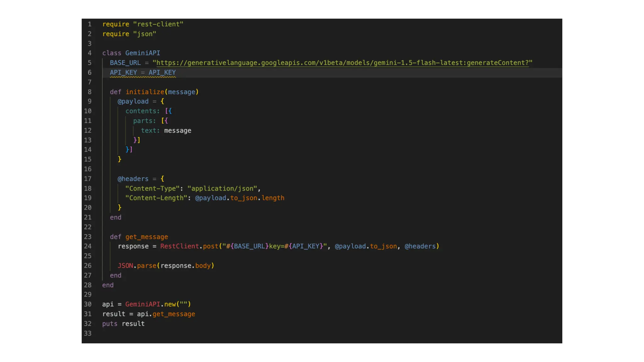Click 'puts result' on line 32
The height and width of the screenshot is (362, 644).
pos(123,324)
